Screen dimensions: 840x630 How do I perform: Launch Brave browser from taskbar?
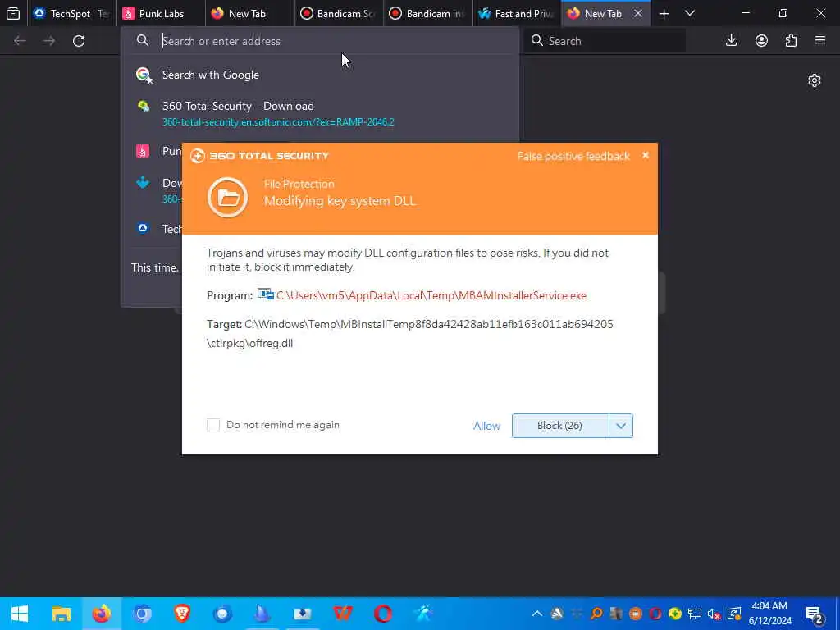click(x=182, y=614)
